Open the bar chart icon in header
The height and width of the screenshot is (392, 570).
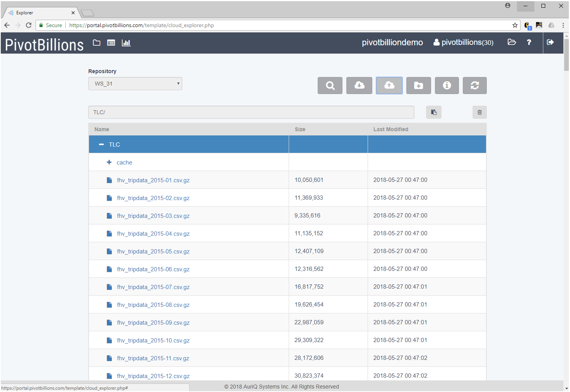coord(126,43)
